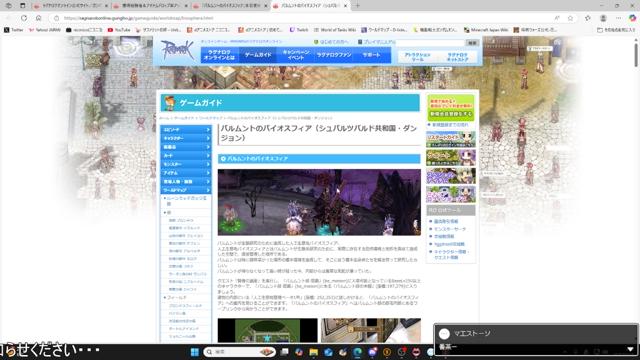Viewport: 640px width, 360px height.
Task: Expand the ワールドマップ sidebar category
Action: 186,190
